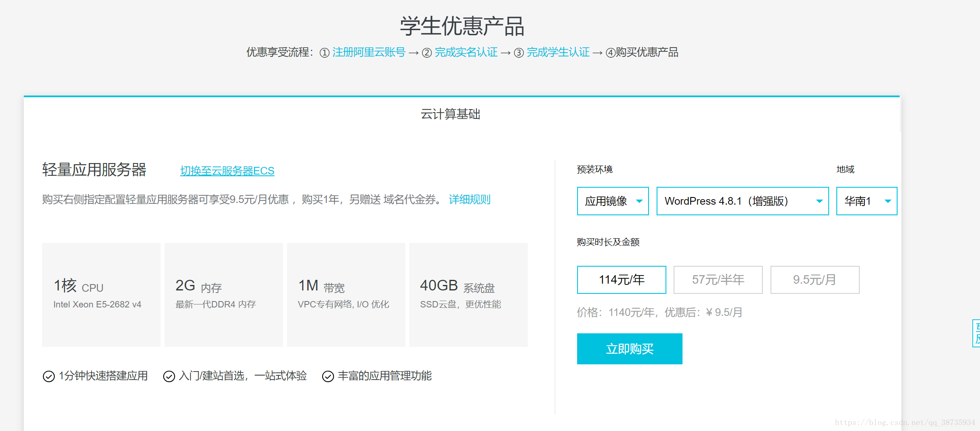Click the 丰富的应用管理功能 text
This screenshot has width=980, height=431.
[x=385, y=376]
